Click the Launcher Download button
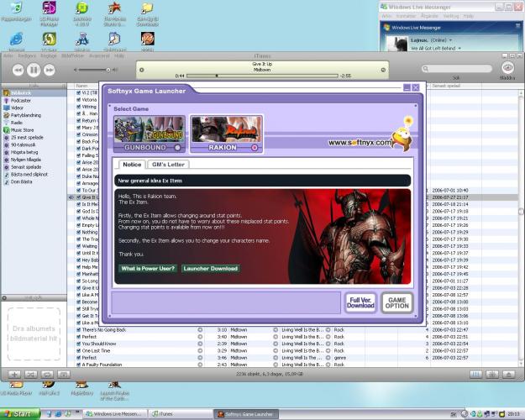The width and height of the screenshot is (525, 420). click(211, 269)
